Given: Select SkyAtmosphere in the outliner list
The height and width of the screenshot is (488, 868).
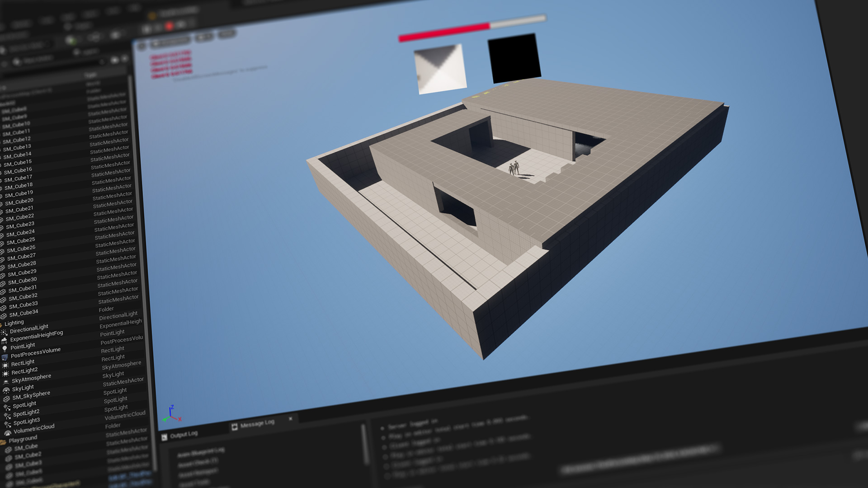Looking at the screenshot, I should tap(31, 378).
